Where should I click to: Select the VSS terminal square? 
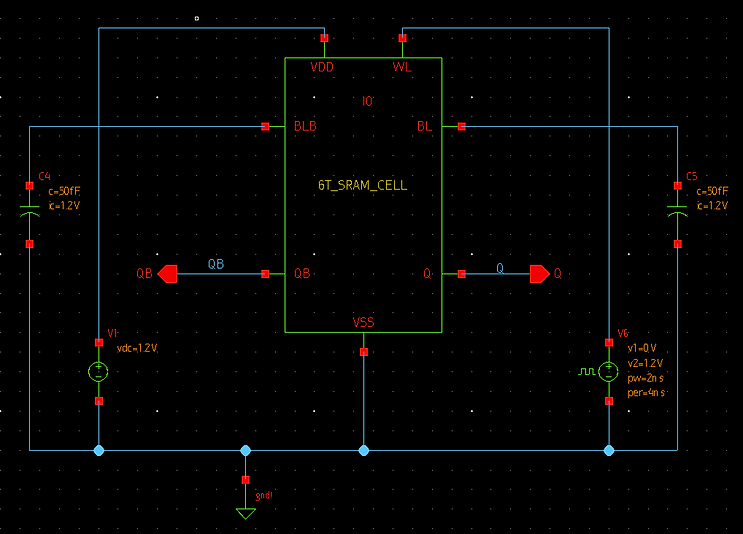pos(364,352)
